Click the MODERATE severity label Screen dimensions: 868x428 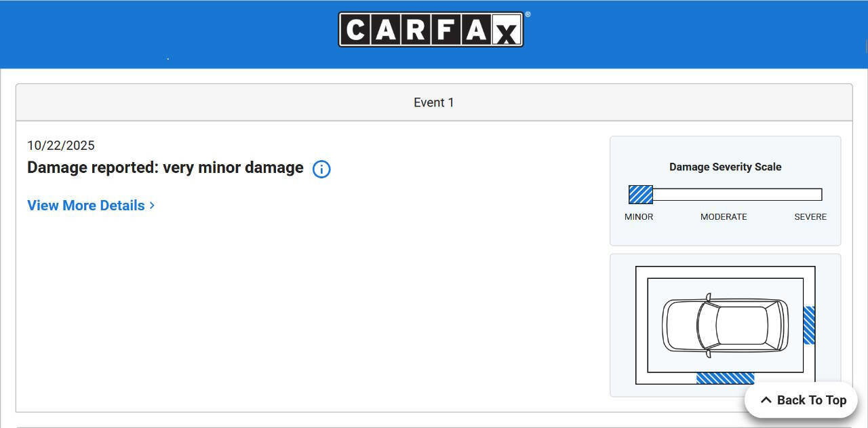(x=724, y=217)
